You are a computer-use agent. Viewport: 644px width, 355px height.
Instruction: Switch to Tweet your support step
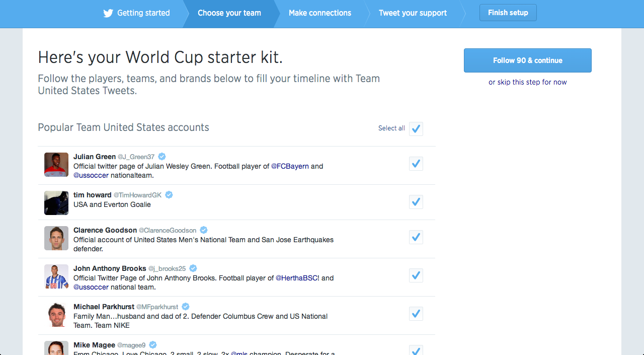[413, 13]
